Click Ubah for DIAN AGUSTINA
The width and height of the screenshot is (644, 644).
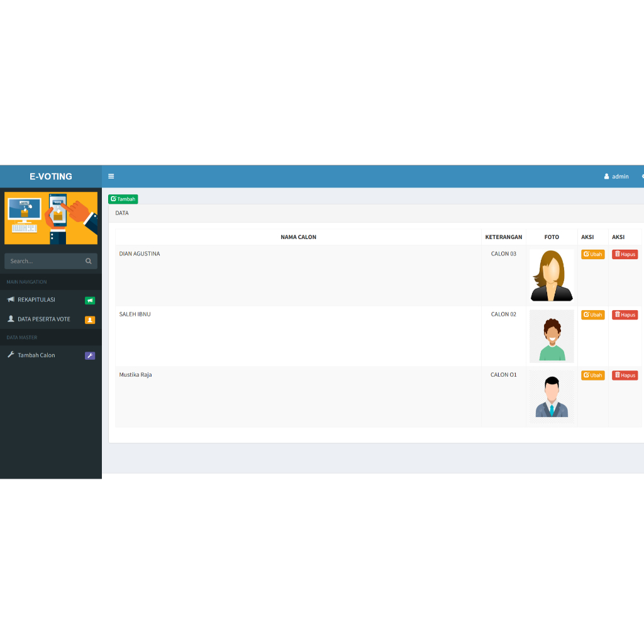[x=592, y=254]
